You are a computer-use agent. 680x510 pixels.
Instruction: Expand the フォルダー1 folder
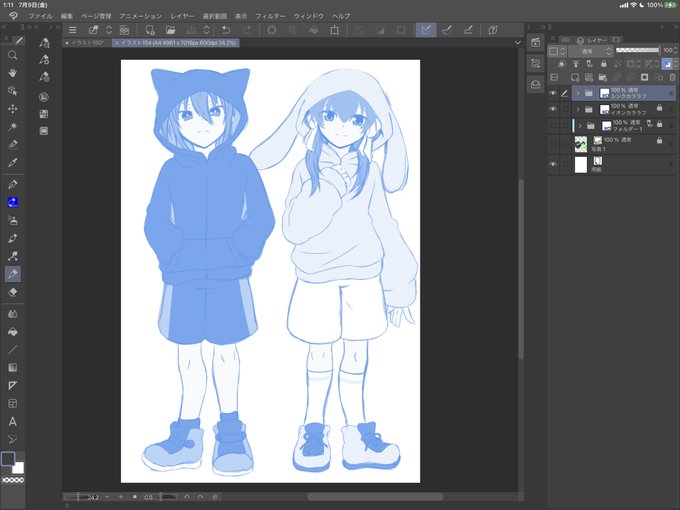[580, 126]
